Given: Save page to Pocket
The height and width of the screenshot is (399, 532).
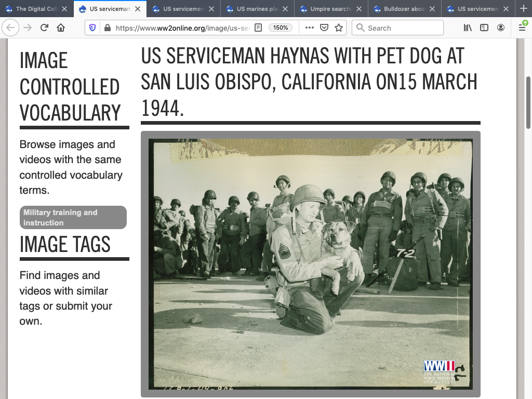Looking at the screenshot, I should (x=324, y=28).
